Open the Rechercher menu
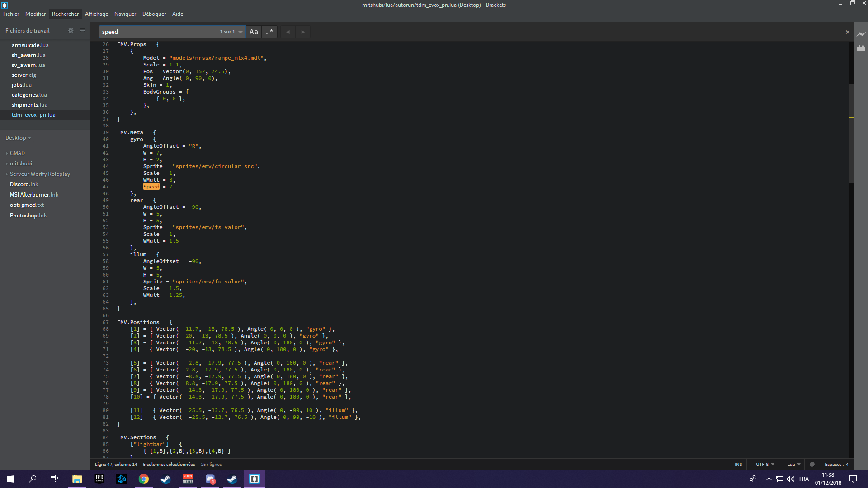The height and width of the screenshot is (488, 868). click(x=65, y=14)
